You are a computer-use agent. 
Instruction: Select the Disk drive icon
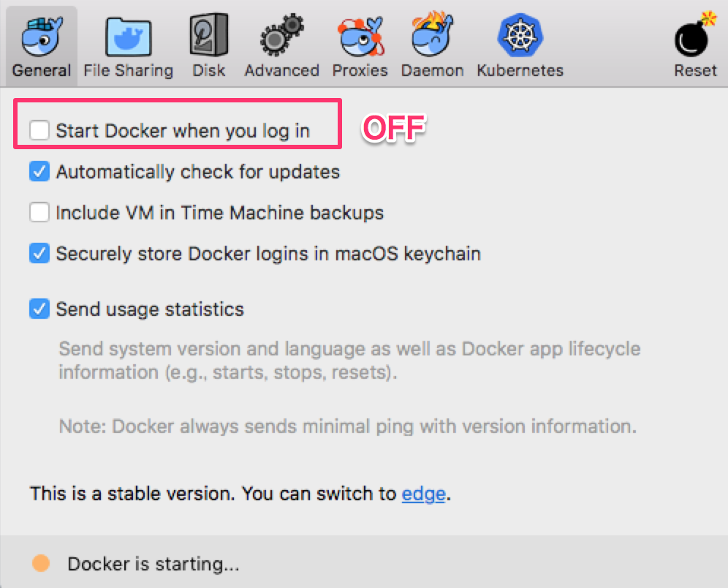click(x=209, y=36)
